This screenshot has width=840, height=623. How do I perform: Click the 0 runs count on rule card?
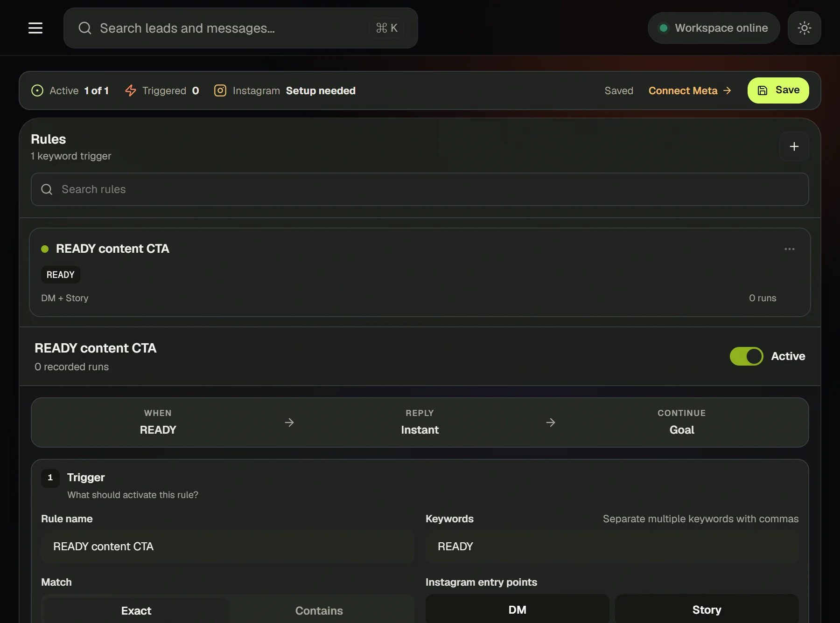tap(763, 298)
